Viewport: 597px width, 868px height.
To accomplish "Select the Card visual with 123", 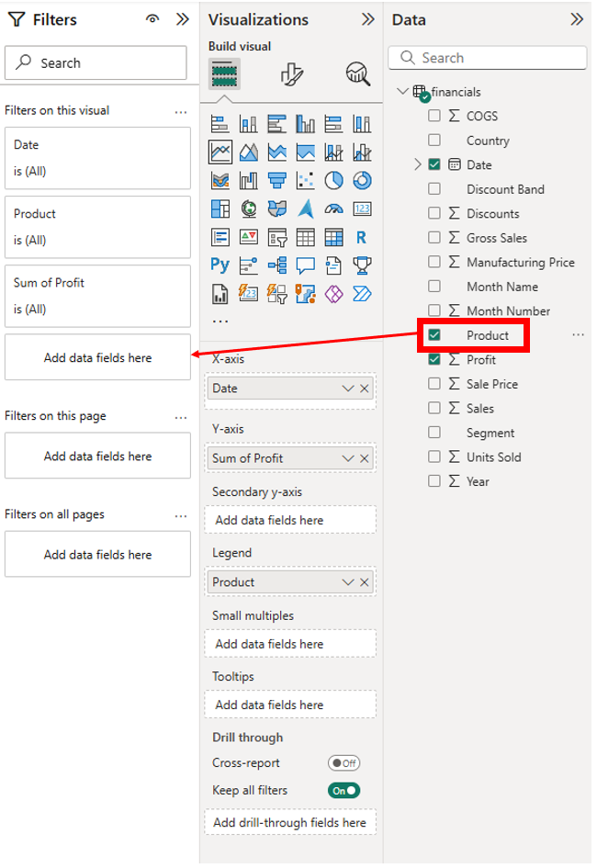I will pos(363,209).
